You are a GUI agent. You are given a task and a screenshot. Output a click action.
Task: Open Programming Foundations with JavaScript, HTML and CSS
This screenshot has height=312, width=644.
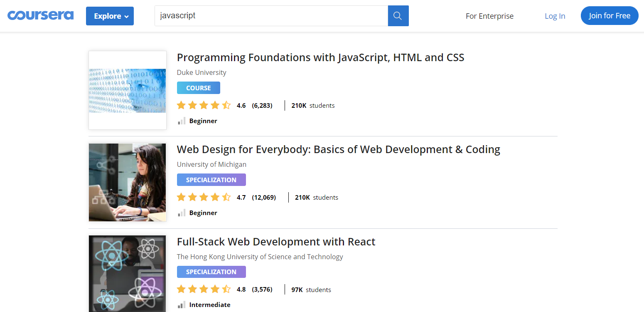320,57
